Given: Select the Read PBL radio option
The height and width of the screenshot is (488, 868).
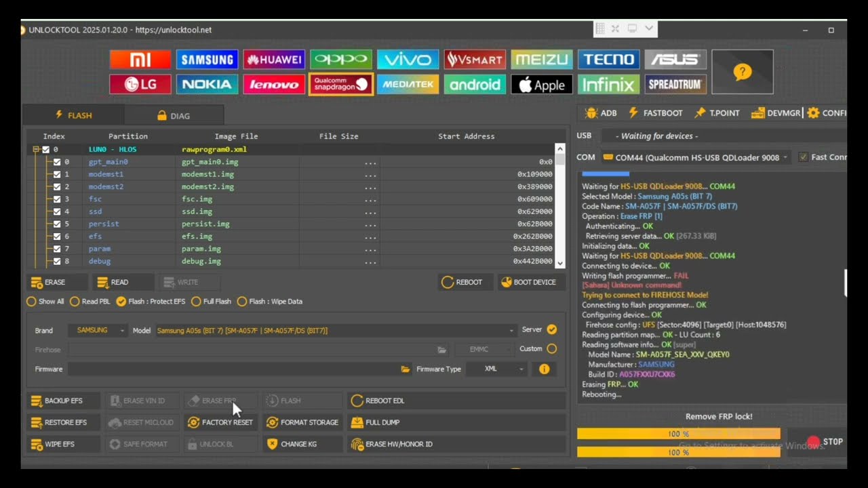Looking at the screenshot, I should coord(90,302).
